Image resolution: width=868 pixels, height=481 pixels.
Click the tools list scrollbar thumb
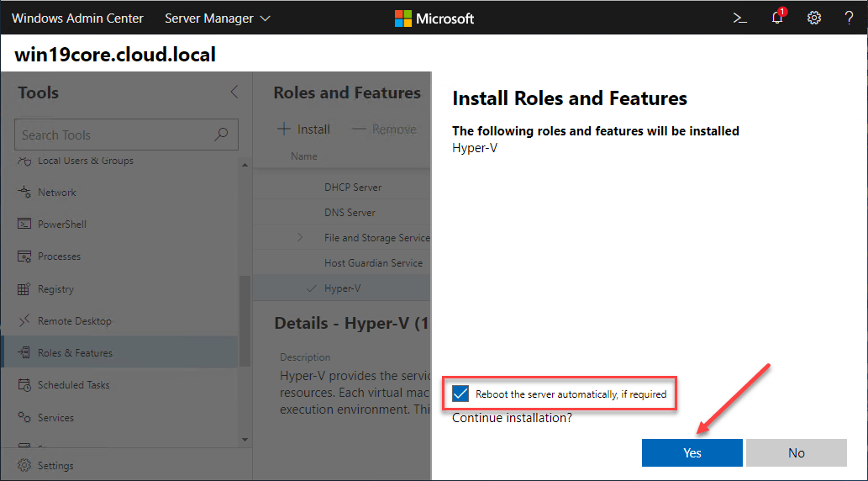[x=245, y=320]
